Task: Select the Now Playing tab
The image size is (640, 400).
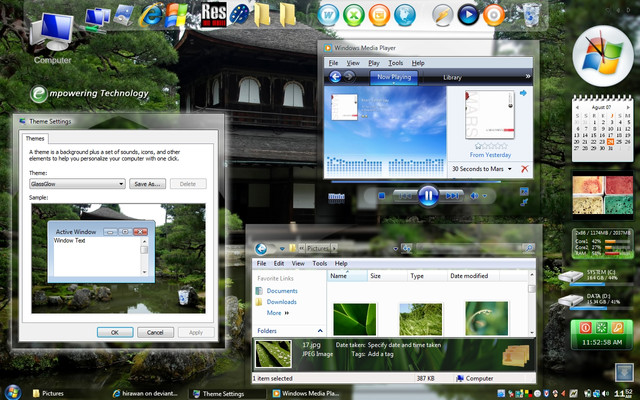Action: pyautogui.click(x=394, y=77)
